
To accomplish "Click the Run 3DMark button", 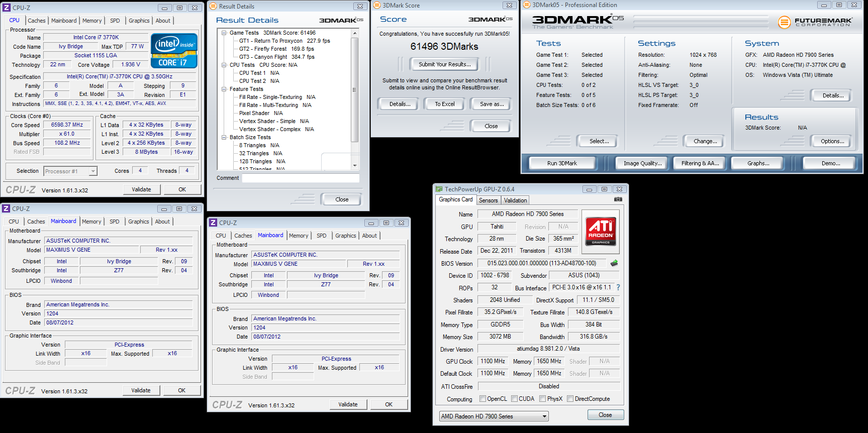I will click(562, 163).
